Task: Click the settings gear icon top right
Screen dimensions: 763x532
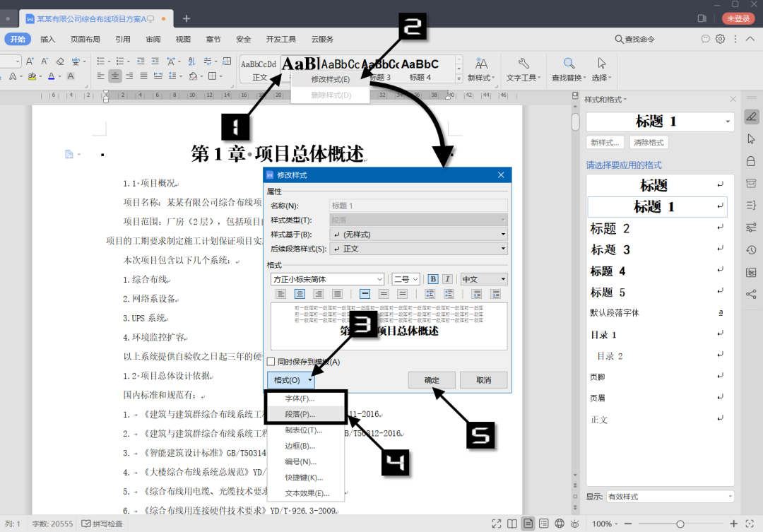Action: pyautogui.click(x=720, y=39)
